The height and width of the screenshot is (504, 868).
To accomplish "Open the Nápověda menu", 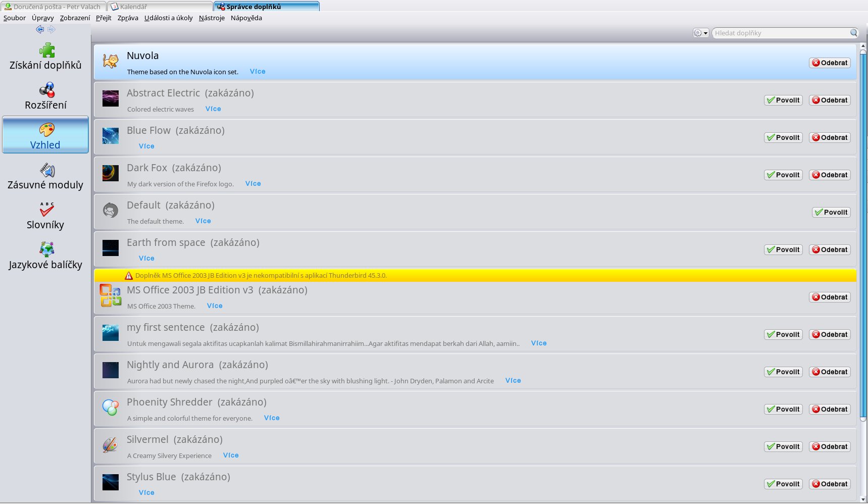I will pyautogui.click(x=246, y=18).
